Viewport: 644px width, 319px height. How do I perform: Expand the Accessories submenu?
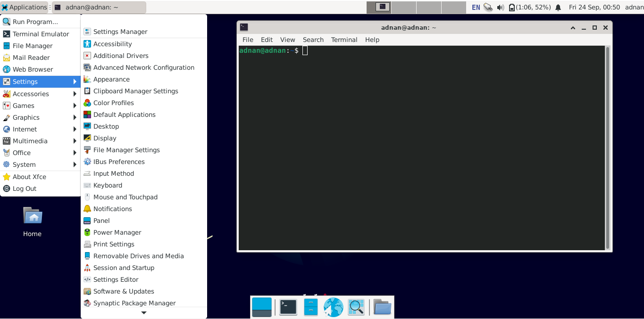click(x=30, y=93)
